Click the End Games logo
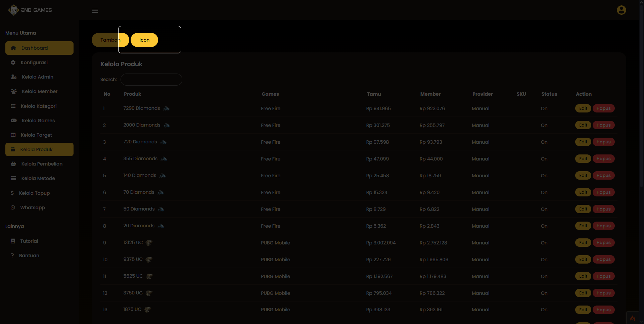 click(30, 10)
